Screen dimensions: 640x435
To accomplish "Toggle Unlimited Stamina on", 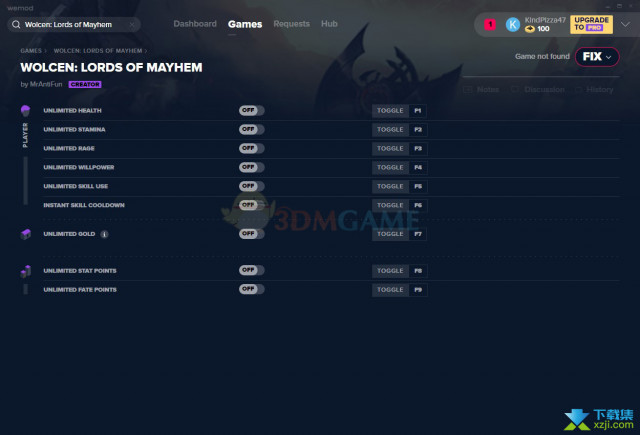I will point(251,129).
